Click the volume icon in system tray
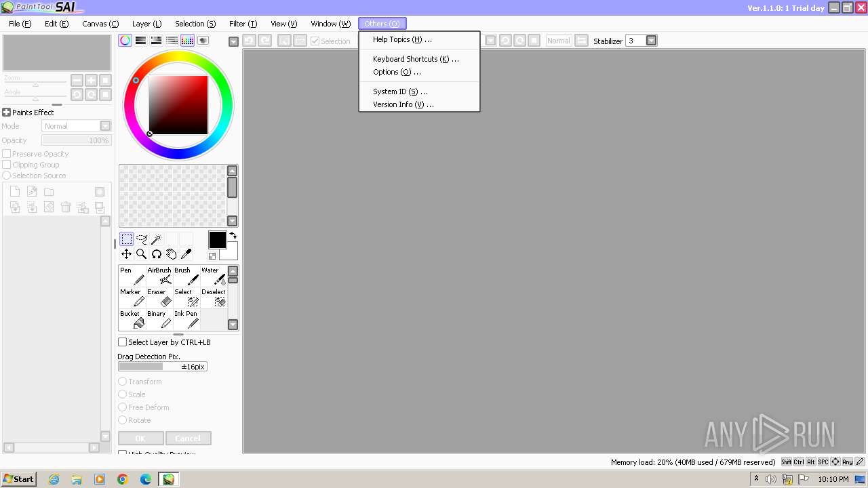Viewport: 868px width, 488px height. point(771,479)
